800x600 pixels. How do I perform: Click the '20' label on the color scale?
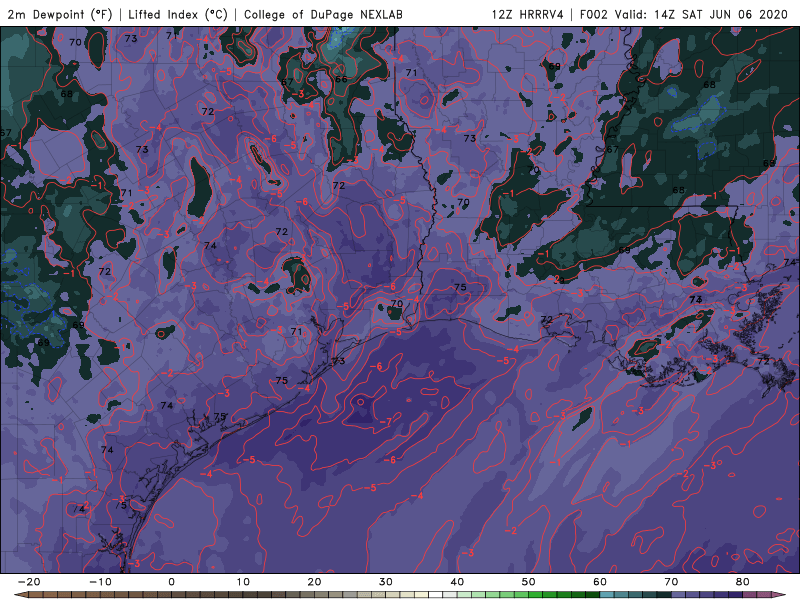[314, 582]
